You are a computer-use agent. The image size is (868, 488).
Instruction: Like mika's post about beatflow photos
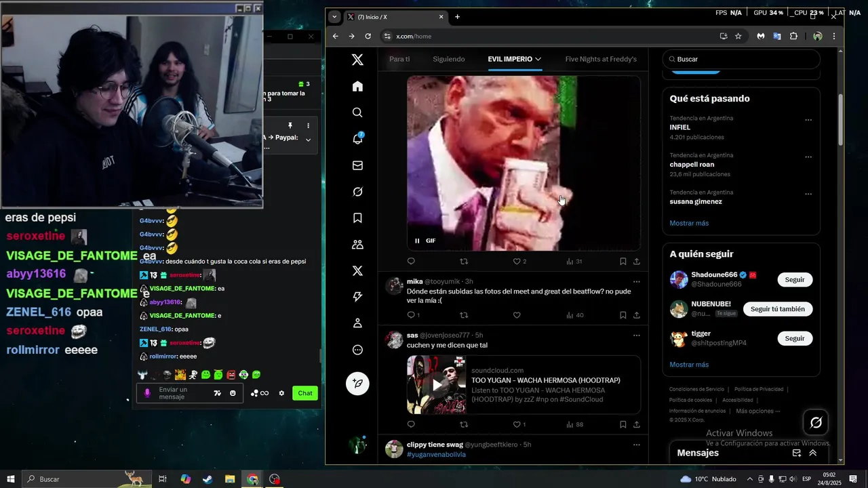517,315
